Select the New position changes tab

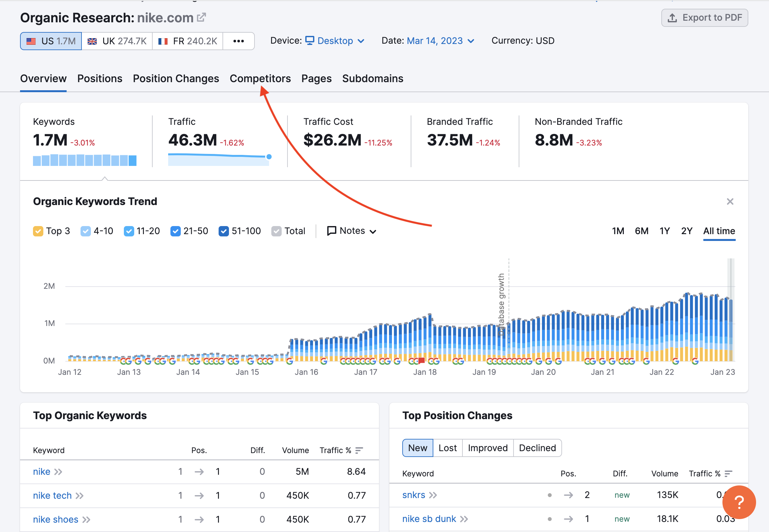[x=418, y=448]
